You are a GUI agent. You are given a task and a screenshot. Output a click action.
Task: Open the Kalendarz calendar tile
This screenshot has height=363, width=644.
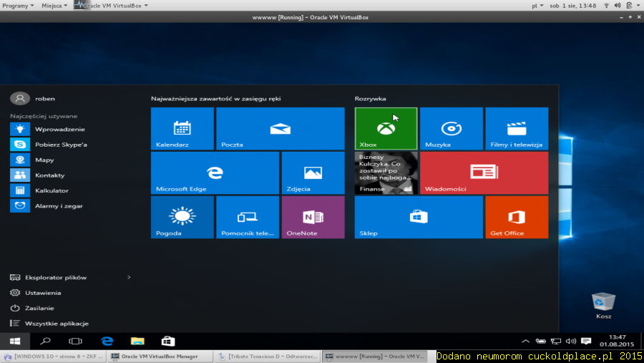click(x=182, y=128)
